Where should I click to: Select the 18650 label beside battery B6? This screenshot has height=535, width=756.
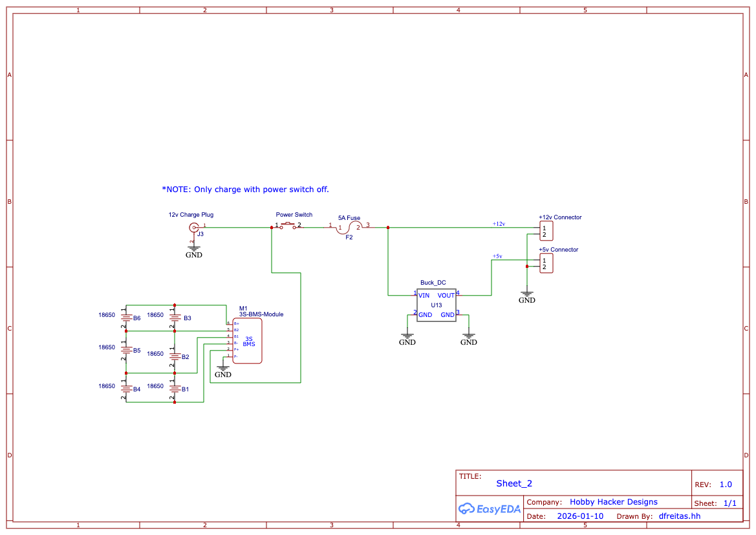pos(107,315)
